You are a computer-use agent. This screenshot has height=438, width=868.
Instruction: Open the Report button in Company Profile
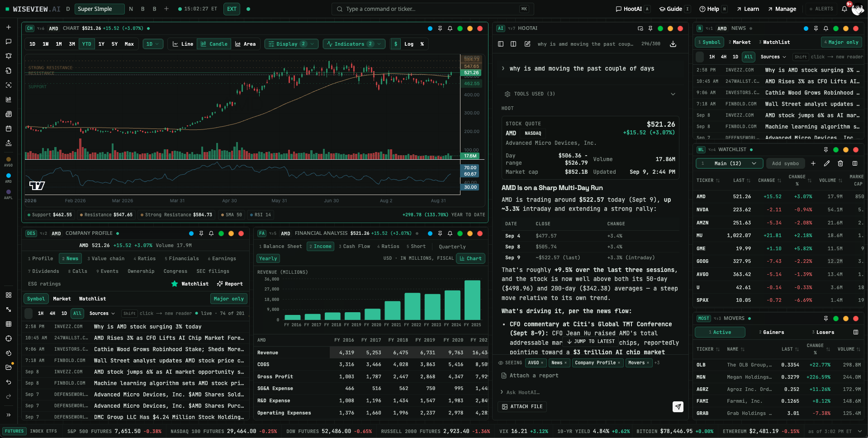230,284
